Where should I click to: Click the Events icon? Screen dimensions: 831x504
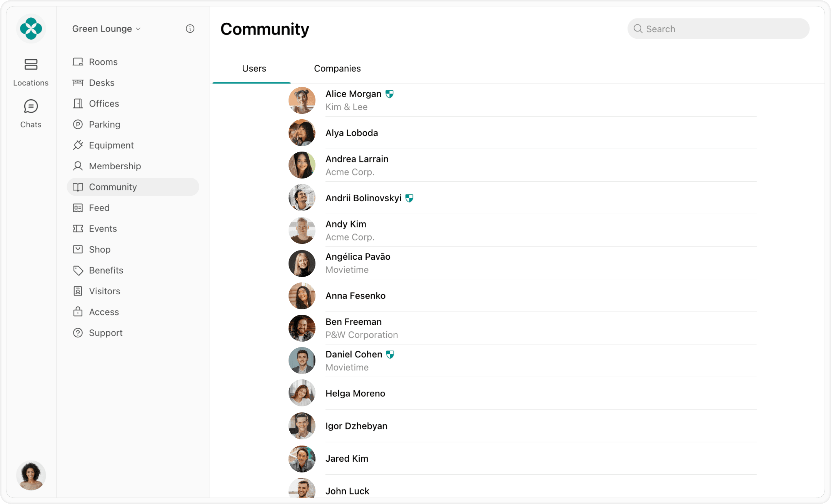[78, 228]
